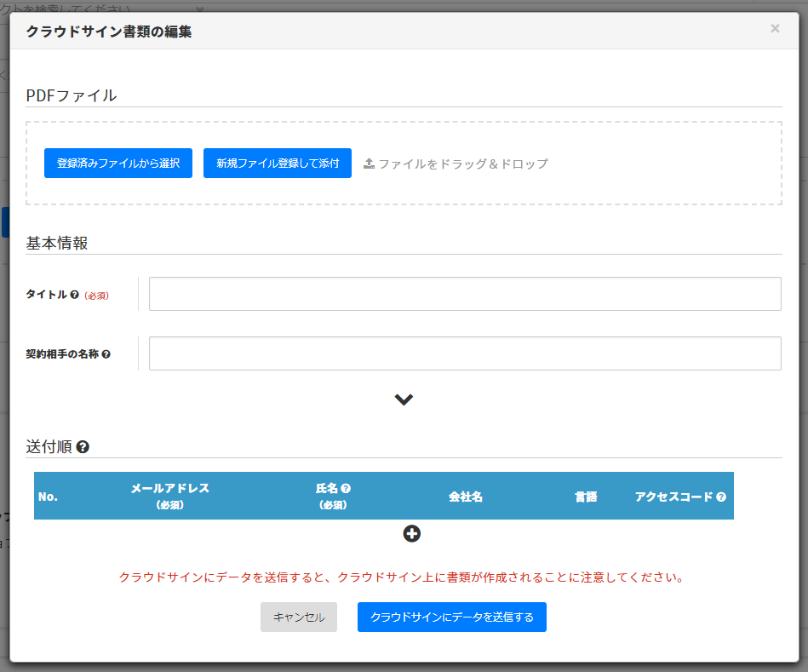Open the help icon beside 送付順
Viewport: 808px width, 672px height.
83,447
